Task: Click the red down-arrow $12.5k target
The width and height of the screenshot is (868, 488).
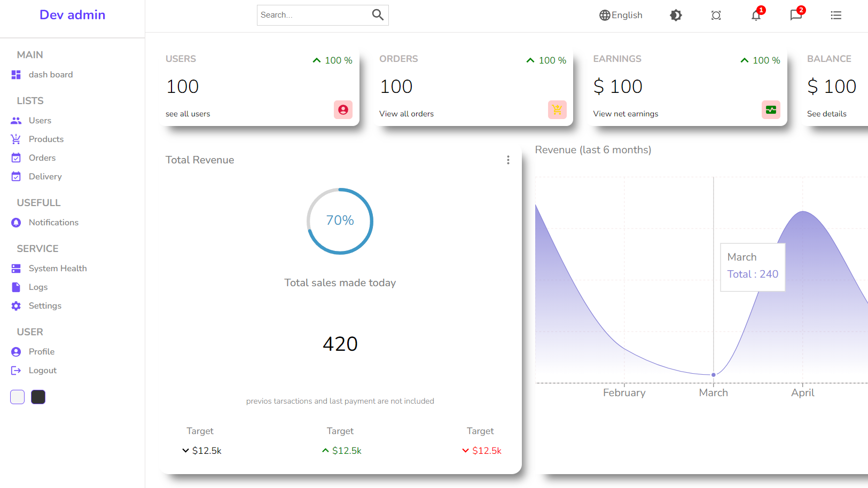Action: [481, 451]
